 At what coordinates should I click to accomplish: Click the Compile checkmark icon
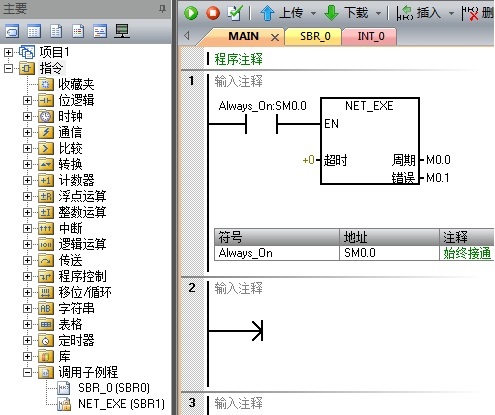[x=235, y=13]
